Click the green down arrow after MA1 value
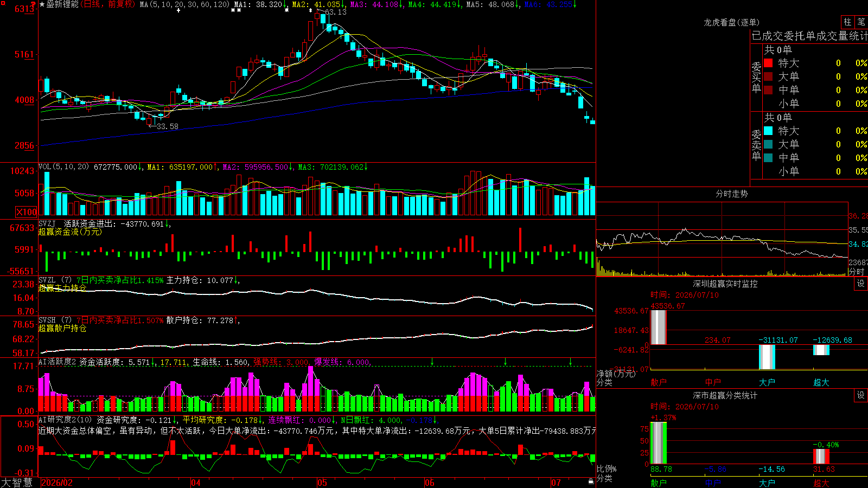868x488 pixels. (285, 4)
